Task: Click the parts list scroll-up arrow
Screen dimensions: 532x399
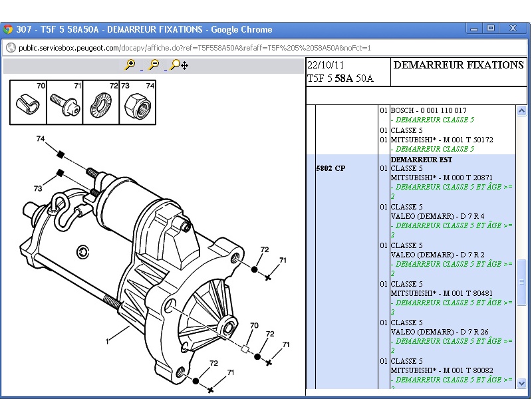Action: 521,110
